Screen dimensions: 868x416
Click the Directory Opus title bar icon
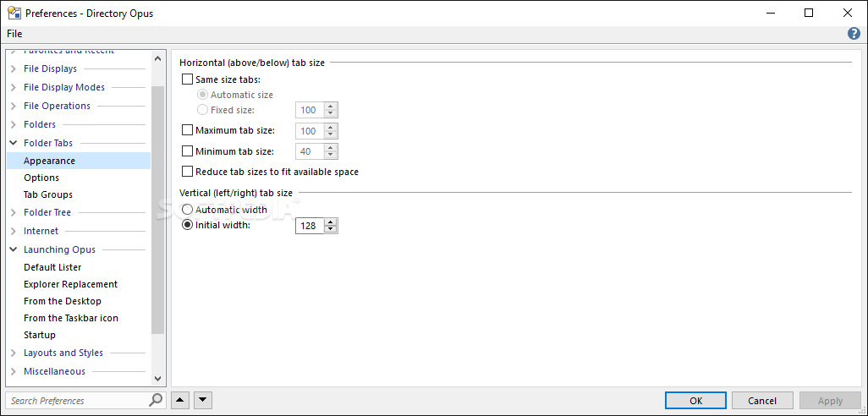tap(14, 13)
